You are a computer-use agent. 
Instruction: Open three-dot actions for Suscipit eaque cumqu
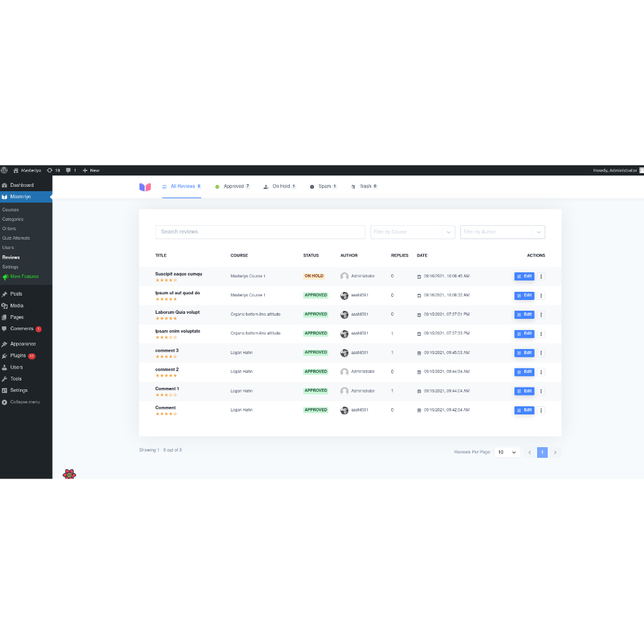(541, 277)
